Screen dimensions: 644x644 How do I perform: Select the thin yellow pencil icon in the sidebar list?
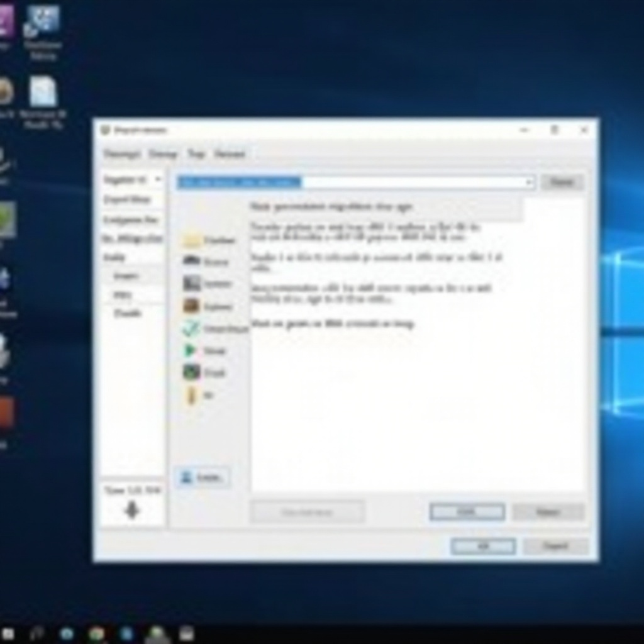click(191, 395)
